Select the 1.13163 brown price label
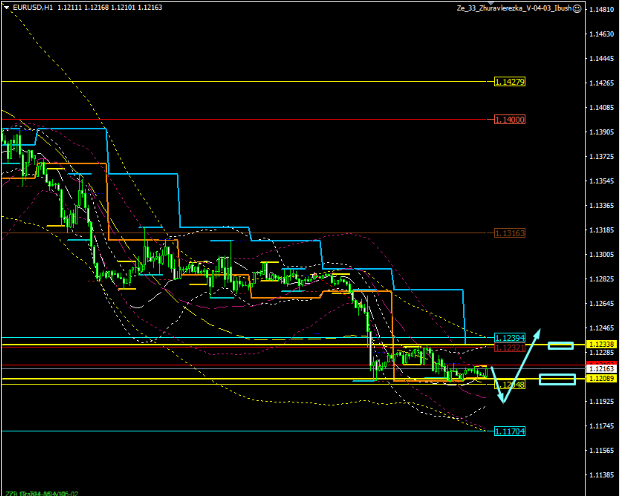620x496 pixels. pos(510,233)
